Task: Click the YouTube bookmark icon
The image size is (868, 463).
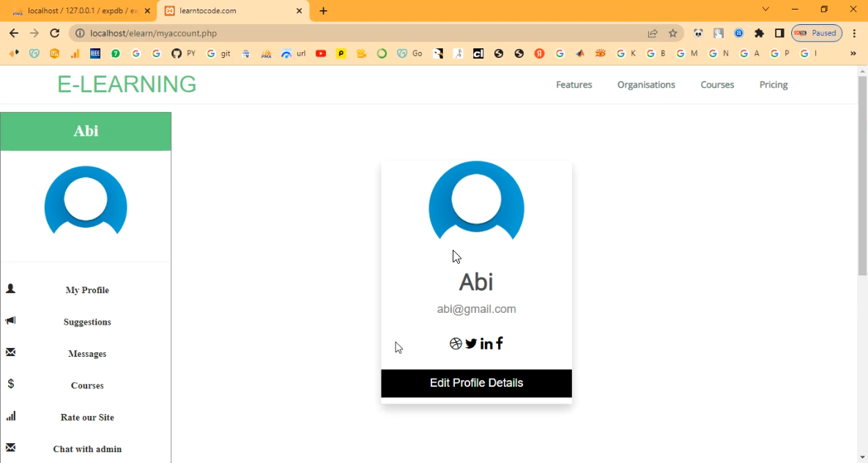Action: [321, 53]
